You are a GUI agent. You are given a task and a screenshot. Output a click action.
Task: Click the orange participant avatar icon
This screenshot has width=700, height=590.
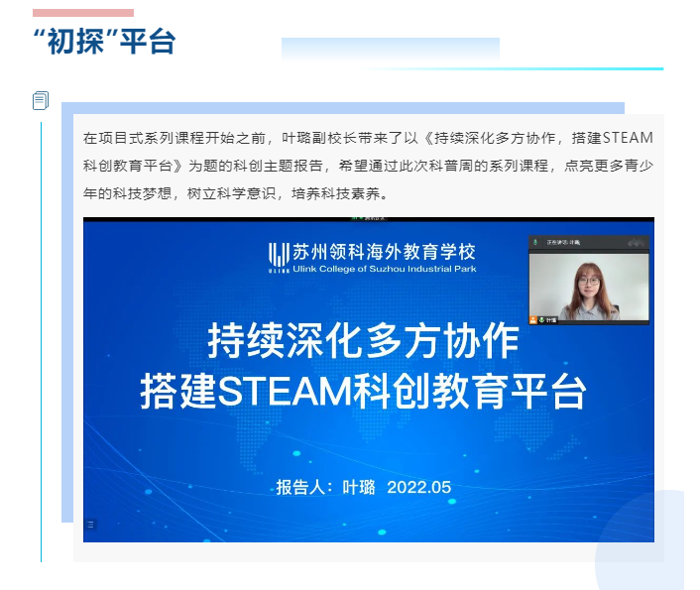point(533,319)
